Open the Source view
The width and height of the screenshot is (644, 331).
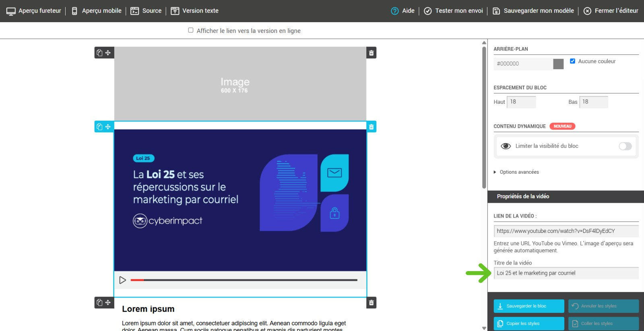tap(146, 11)
